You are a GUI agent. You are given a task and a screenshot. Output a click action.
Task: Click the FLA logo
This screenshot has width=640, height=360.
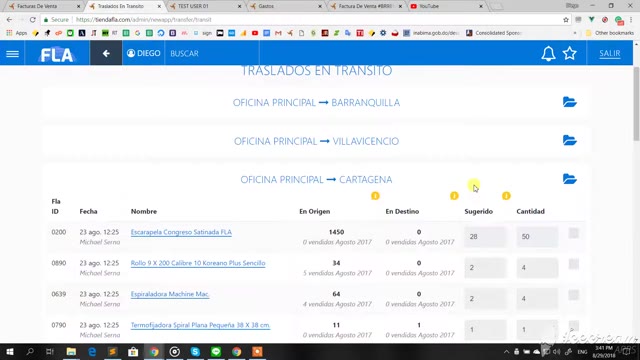point(57,54)
